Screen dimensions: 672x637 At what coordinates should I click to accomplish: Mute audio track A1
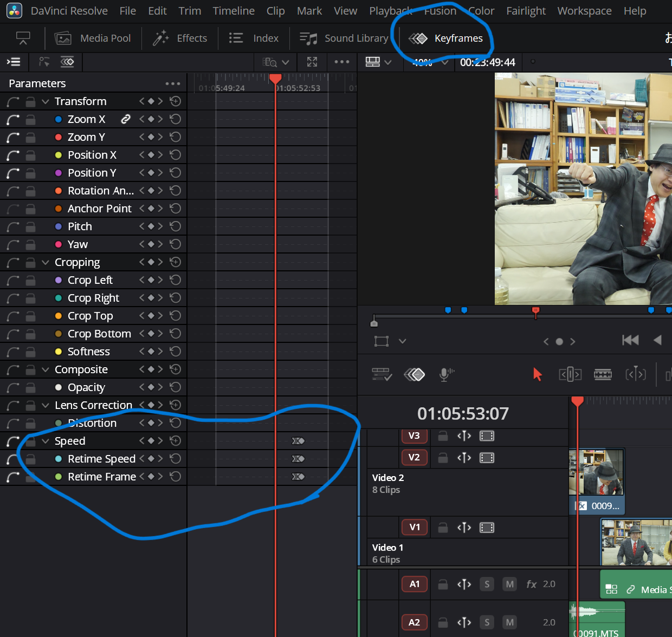coord(509,584)
